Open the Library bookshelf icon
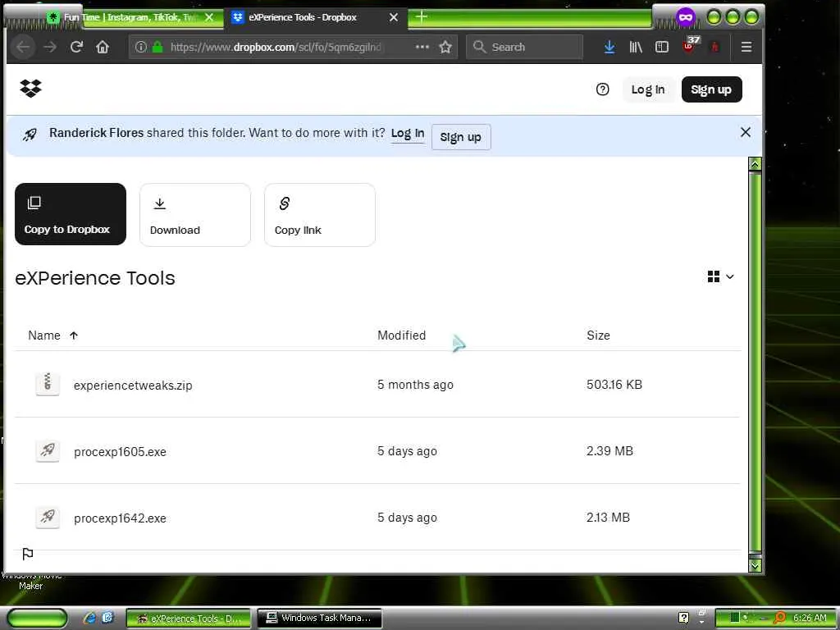840x630 pixels. (636, 47)
